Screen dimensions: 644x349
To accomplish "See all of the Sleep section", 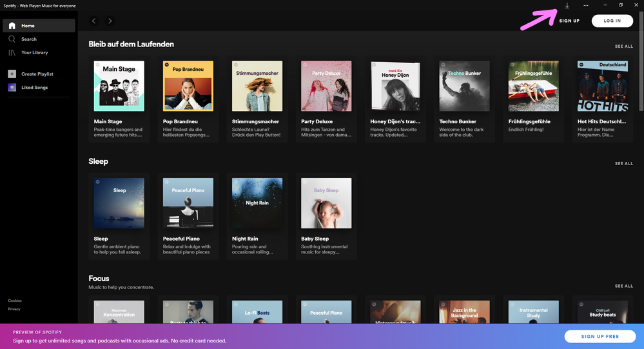I will 623,164.
